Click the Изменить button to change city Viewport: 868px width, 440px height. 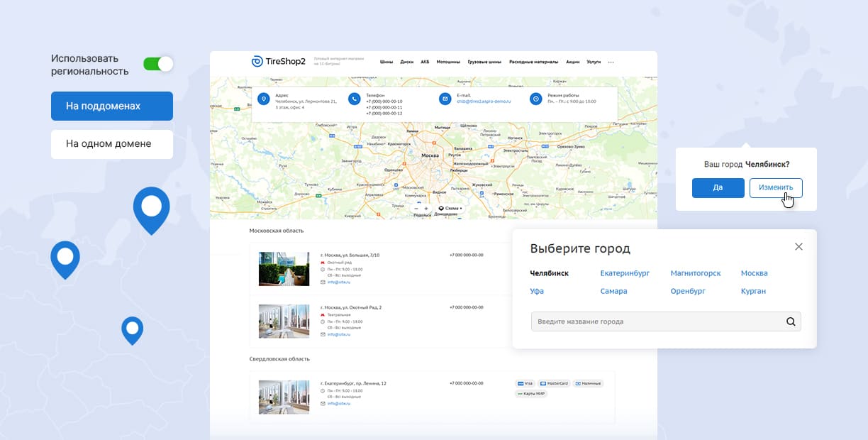pos(776,187)
